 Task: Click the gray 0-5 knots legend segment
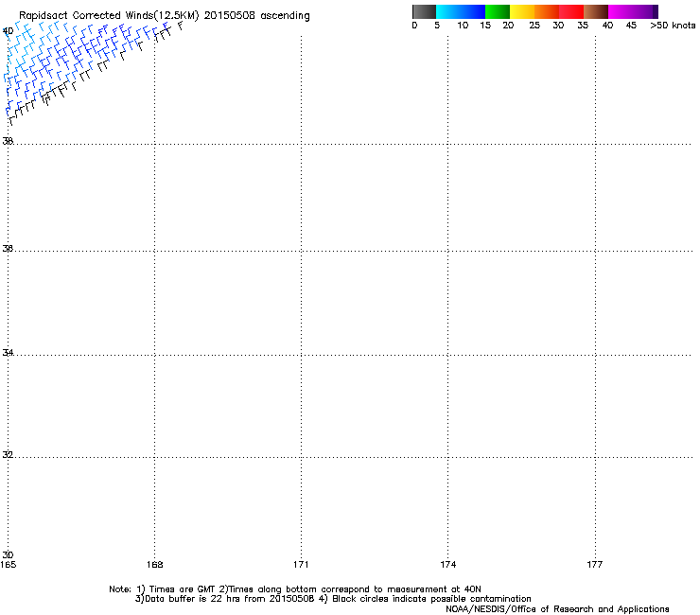click(424, 11)
